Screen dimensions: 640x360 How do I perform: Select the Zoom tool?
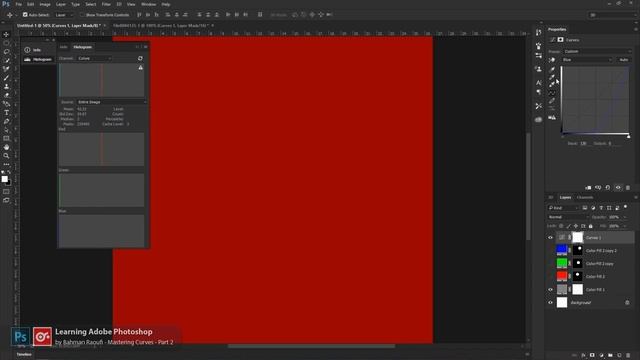tap(6, 156)
